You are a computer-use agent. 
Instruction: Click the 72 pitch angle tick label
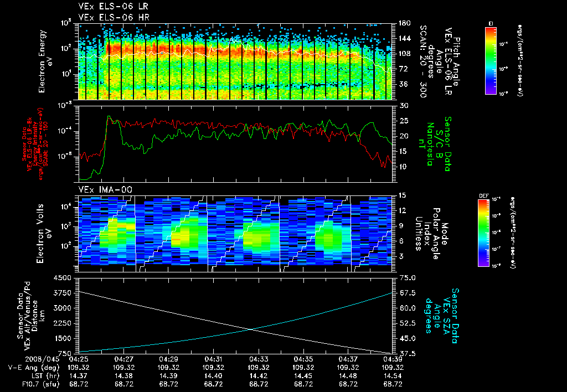point(403,69)
